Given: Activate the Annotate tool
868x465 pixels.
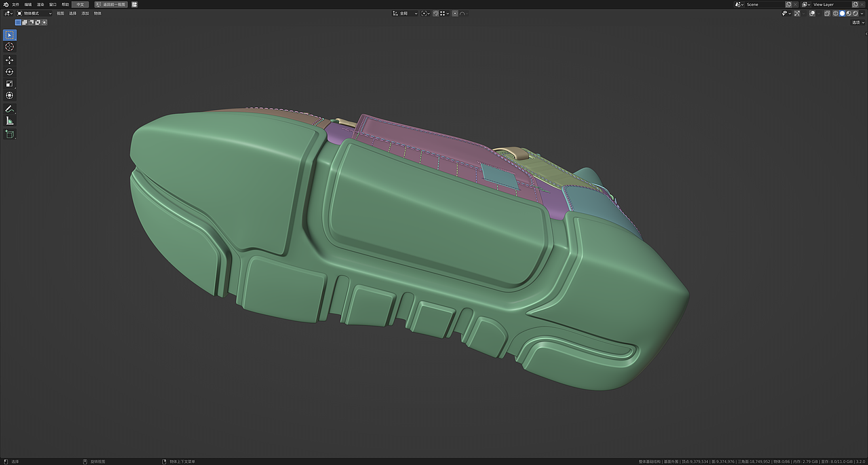Looking at the screenshot, I should coord(9,109).
